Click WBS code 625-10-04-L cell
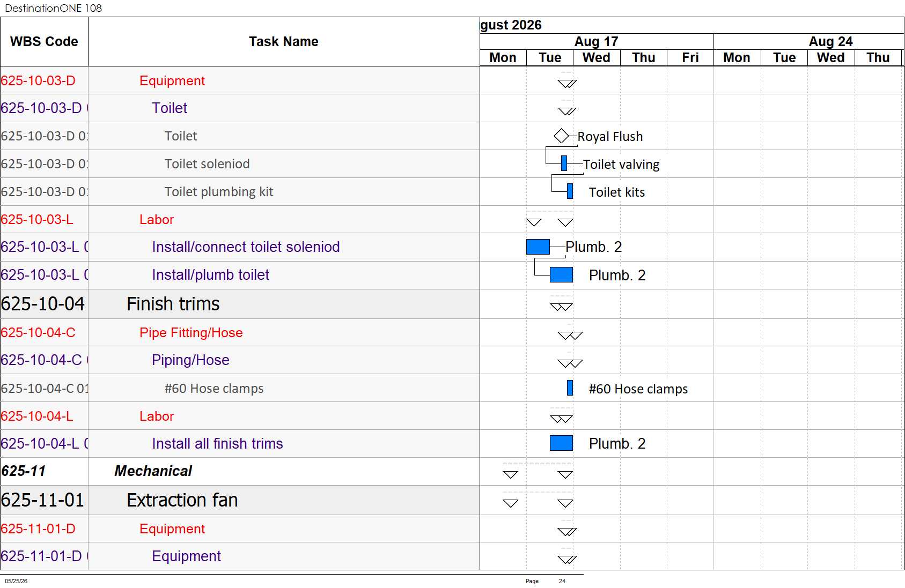This screenshot has width=905, height=588. (x=44, y=416)
